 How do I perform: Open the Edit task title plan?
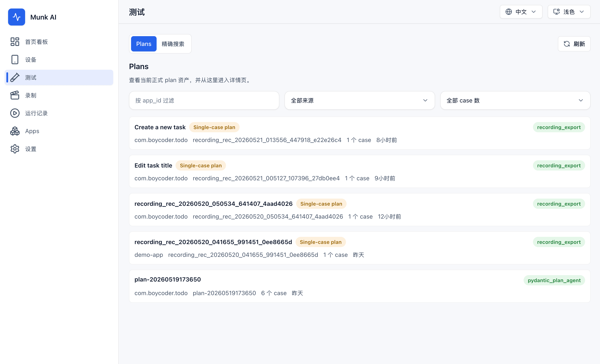pyautogui.click(x=153, y=165)
